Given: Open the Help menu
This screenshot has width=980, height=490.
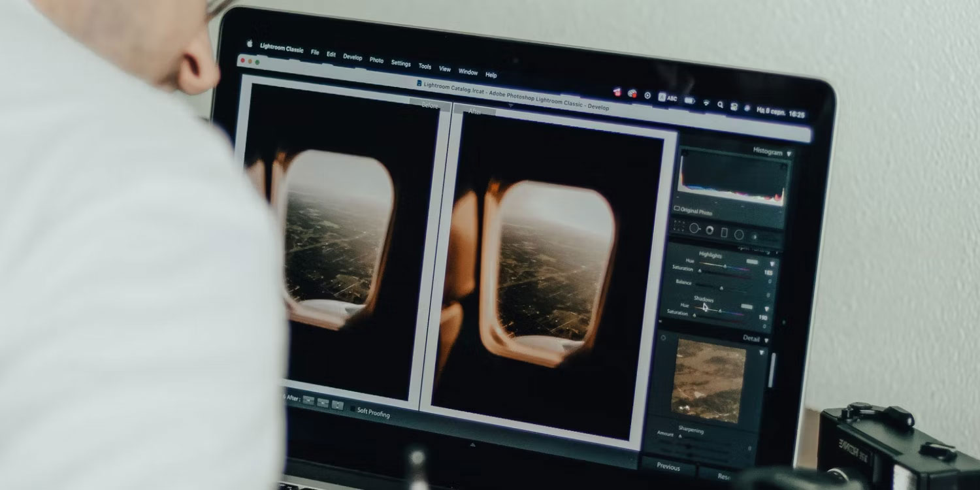Looking at the screenshot, I should pyautogui.click(x=491, y=75).
